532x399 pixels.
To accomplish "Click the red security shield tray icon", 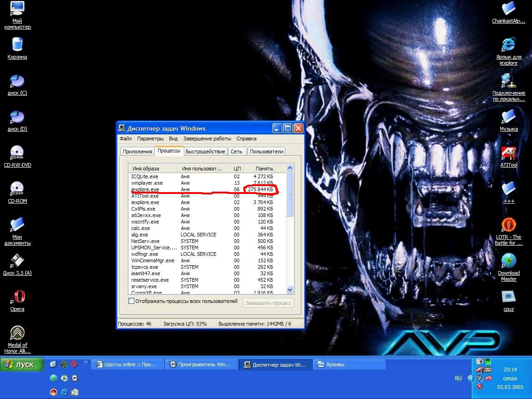I will click(x=479, y=387).
